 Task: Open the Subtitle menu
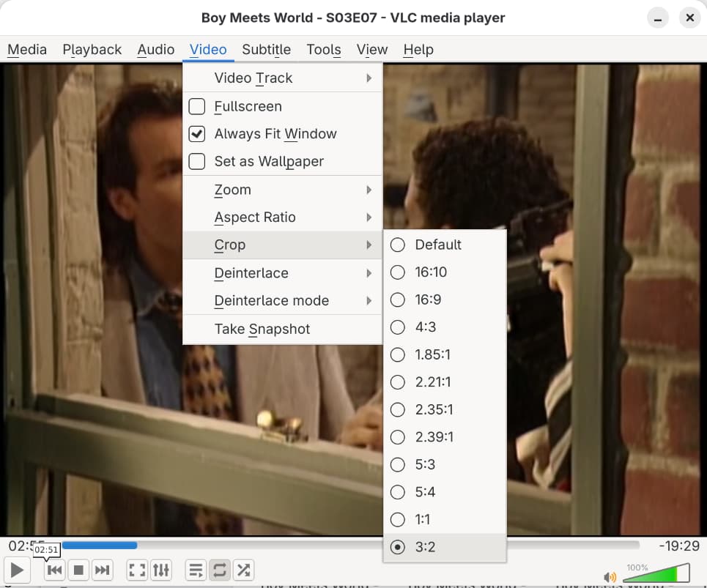coord(266,50)
